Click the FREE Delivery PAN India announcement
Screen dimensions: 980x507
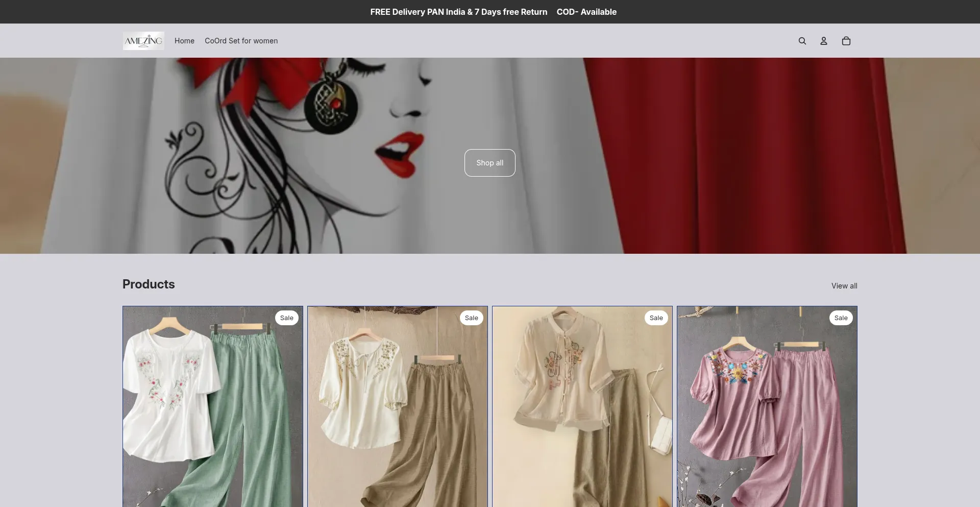458,12
